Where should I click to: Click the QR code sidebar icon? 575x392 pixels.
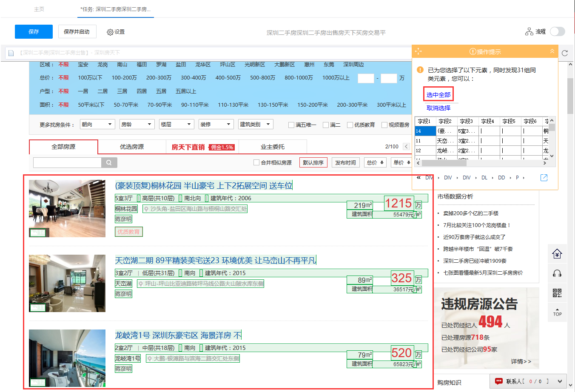tap(557, 293)
